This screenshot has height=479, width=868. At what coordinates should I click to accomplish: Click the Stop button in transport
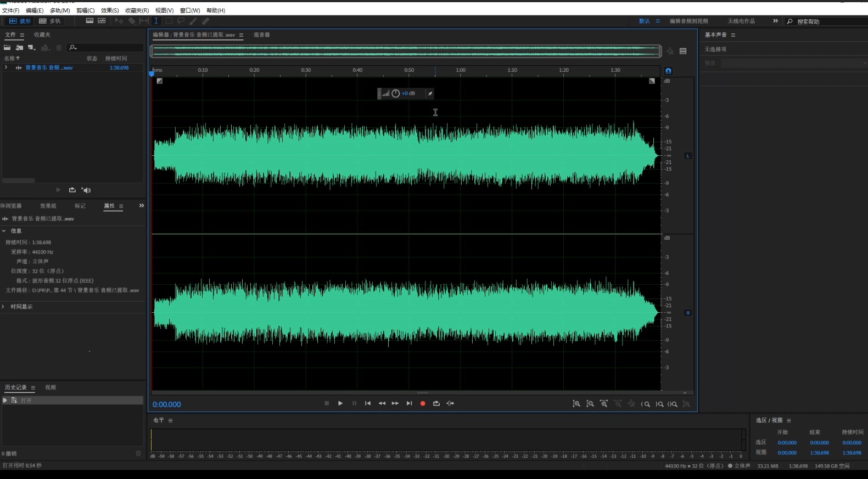[327, 403]
